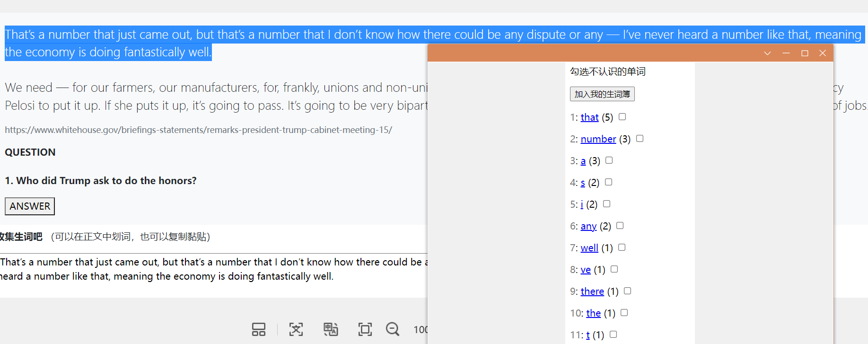The image size is (868, 344).
Task: Expand the chevron dropdown in popup title bar
Action: click(x=767, y=53)
